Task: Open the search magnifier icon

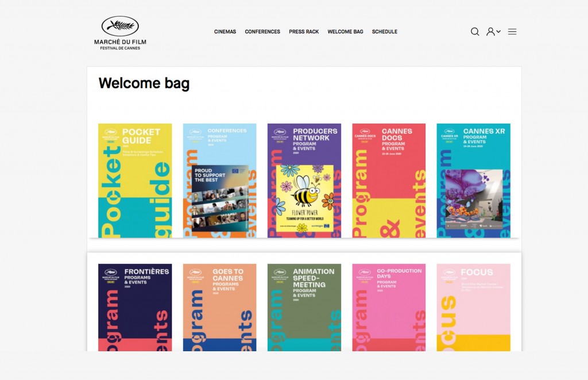Action: [475, 32]
